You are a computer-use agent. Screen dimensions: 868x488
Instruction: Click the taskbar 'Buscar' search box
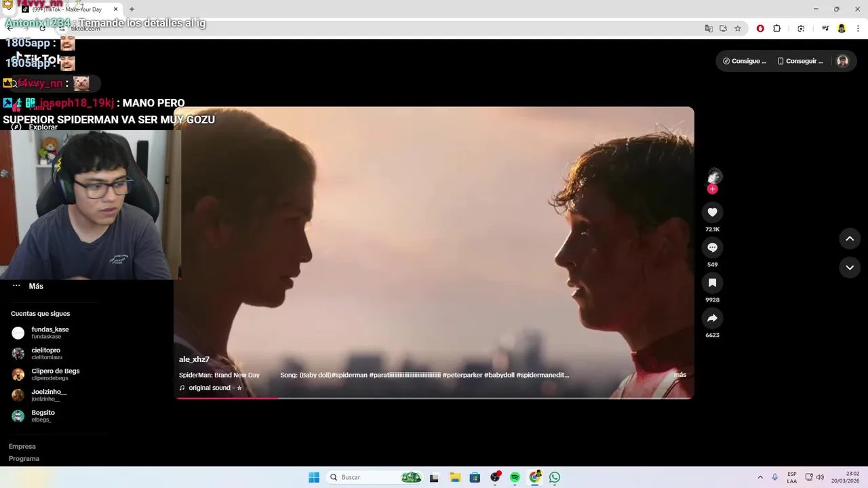pyautogui.click(x=374, y=477)
